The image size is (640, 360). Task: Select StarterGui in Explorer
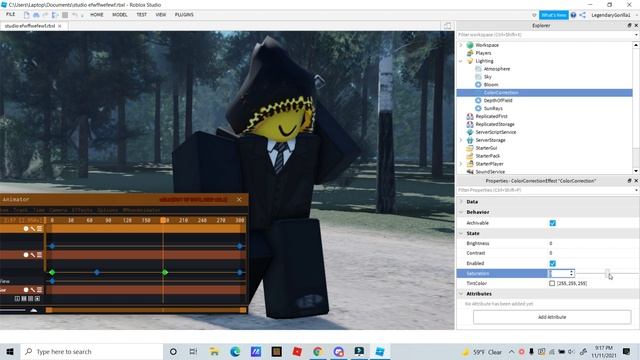(486, 148)
